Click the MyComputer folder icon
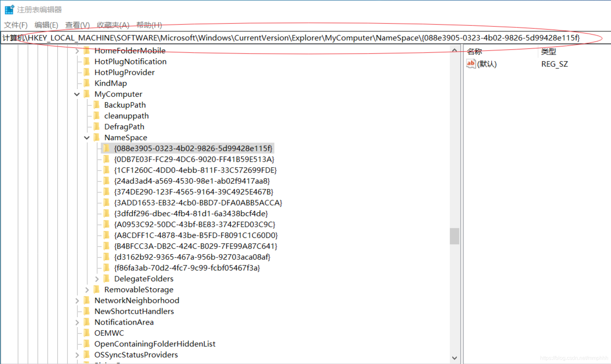The width and height of the screenshot is (611, 364). tap(87, 94)
